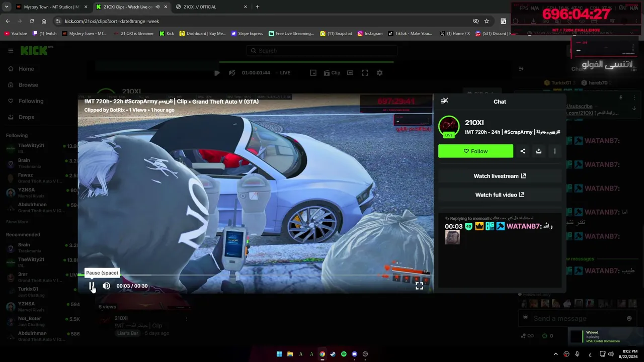Open the YouTube bookmark
This screenshot has width=644, height=362.
pyautogui.click(x=16, y=34)
